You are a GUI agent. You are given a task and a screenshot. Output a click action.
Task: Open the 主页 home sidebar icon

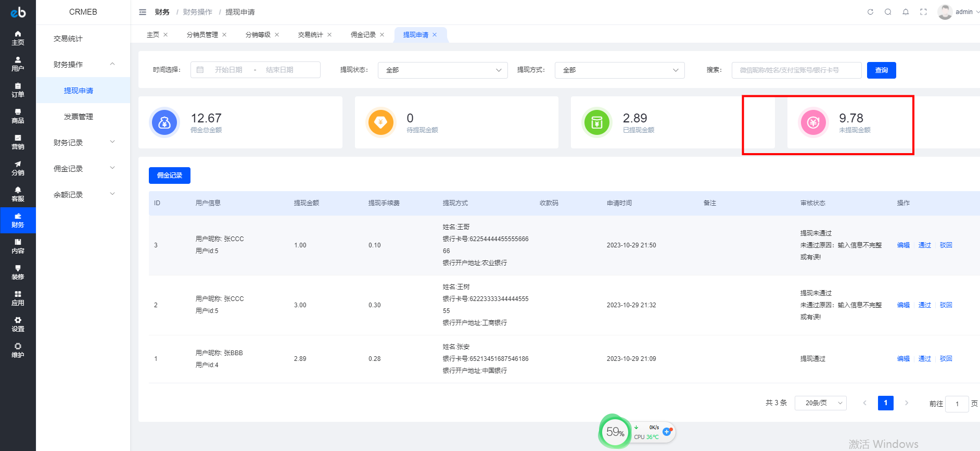(18, 38)
